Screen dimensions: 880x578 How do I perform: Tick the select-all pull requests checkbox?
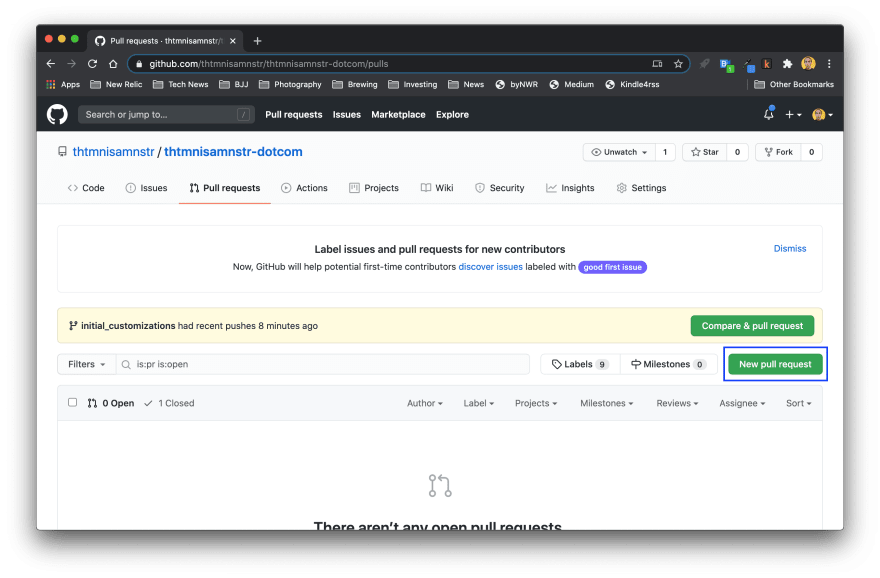pos(72,403)
